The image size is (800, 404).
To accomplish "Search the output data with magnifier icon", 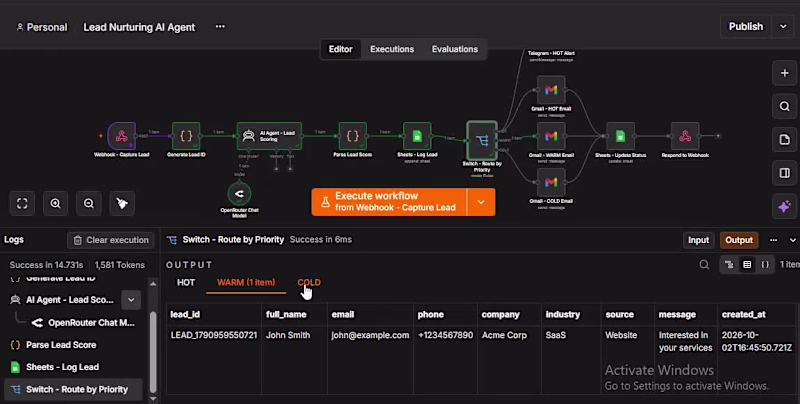I will coord(704,264).
